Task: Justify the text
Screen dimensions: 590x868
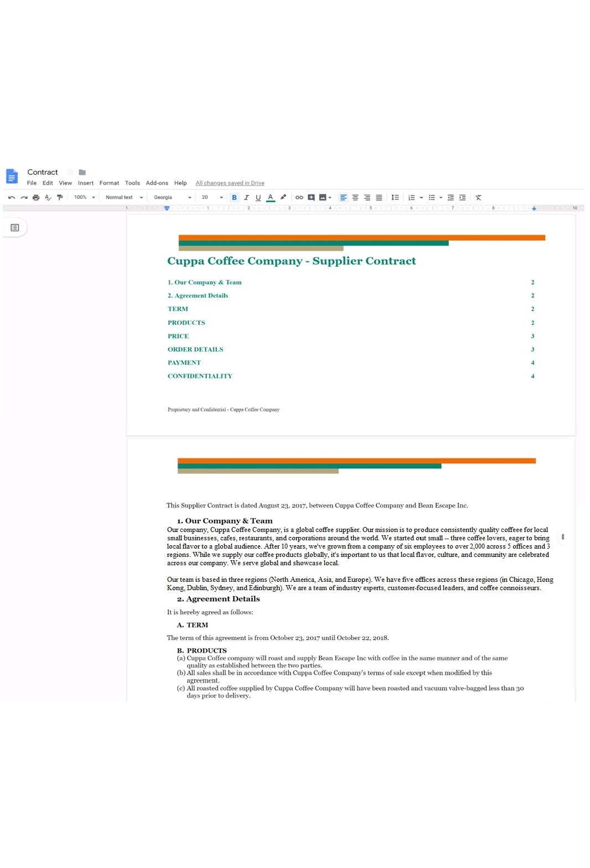Action: pyautogui.click(x=379, y=198)
